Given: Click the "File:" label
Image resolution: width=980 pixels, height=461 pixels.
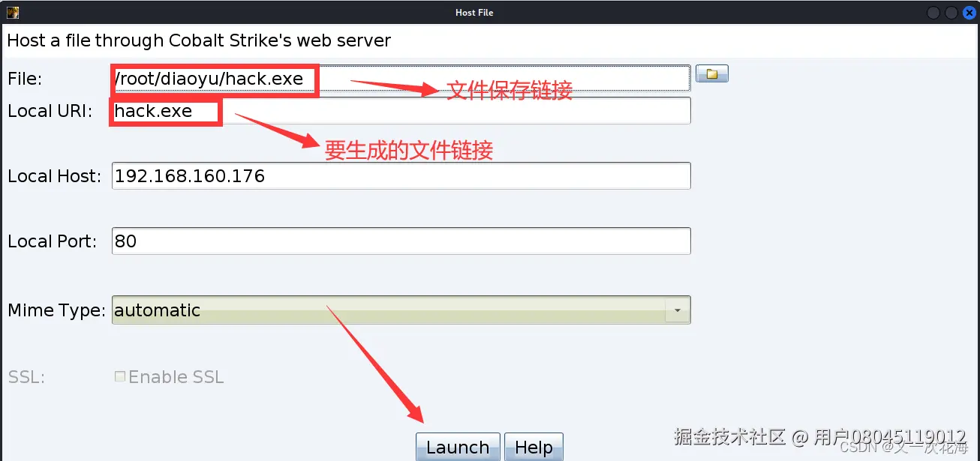Looking at the screenshot, I should tap(25, 79).
